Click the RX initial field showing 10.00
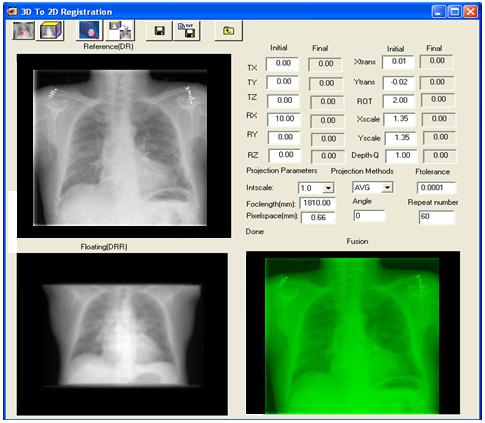 [284, 119]
